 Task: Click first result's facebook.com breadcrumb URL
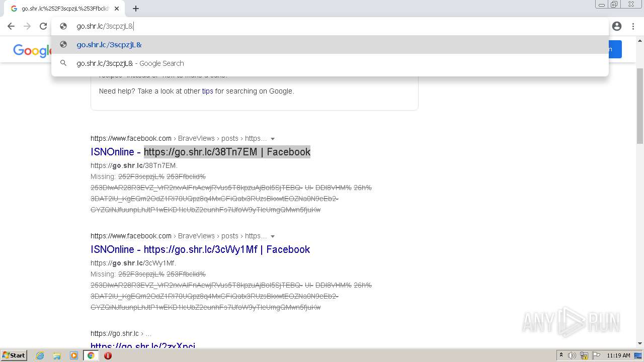point(179,138)
